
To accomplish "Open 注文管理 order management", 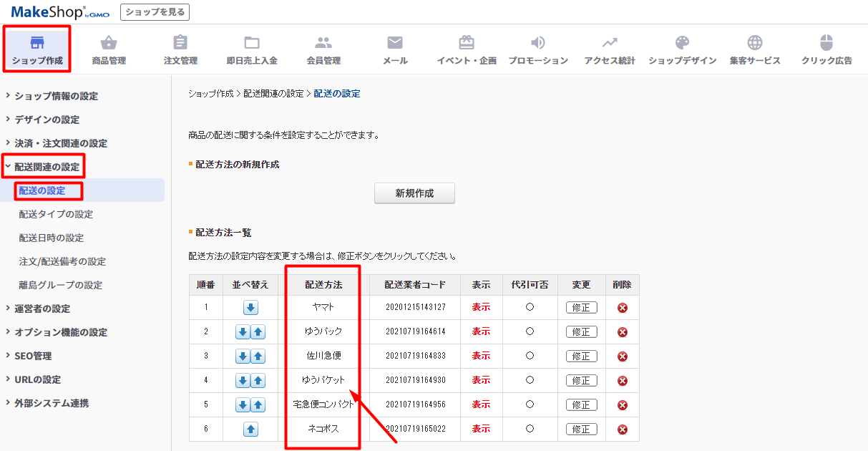I will coord(180,49).
